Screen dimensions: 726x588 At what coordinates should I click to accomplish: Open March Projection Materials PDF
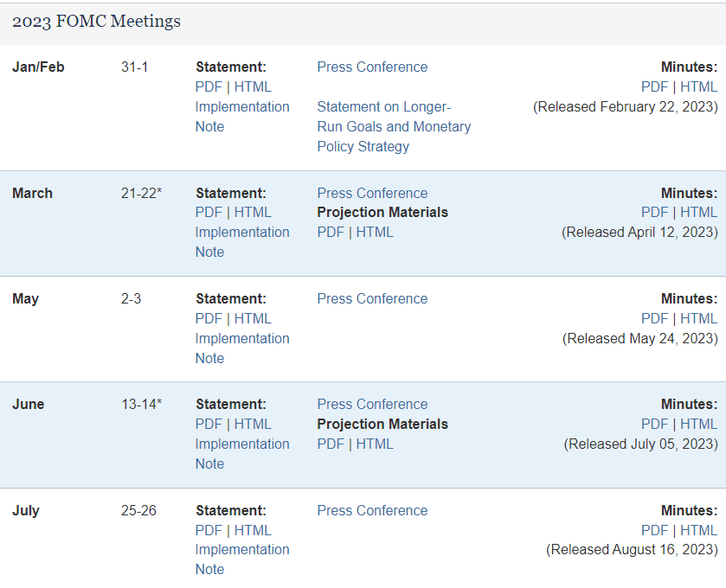pyautogui.click(x=331, y=233)
